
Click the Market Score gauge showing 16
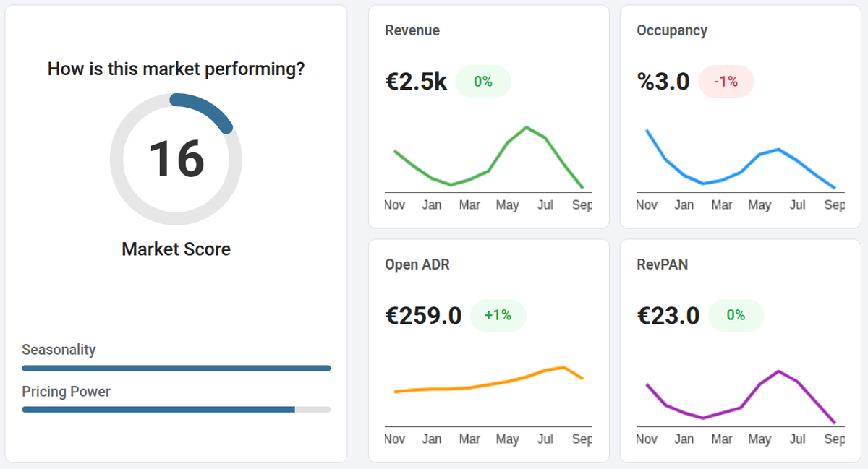point(176,159)
